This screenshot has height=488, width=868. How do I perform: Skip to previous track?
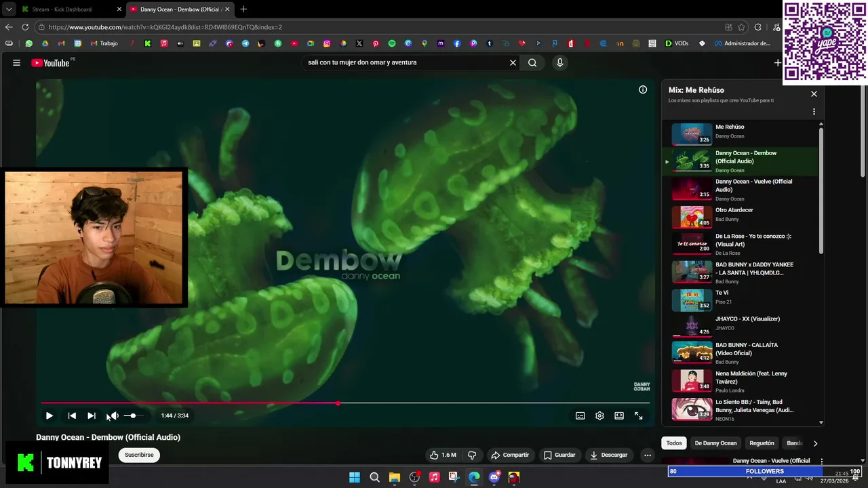pos(72,415)
